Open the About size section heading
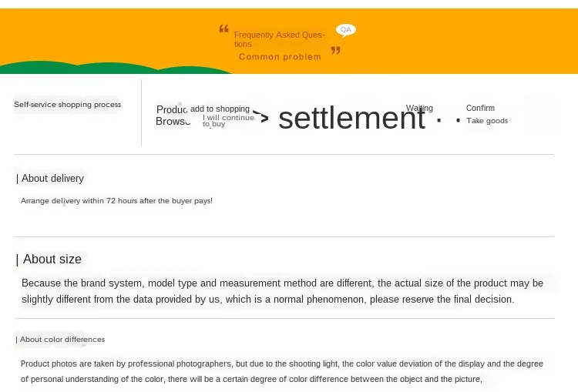The width and height of the screenshot is (578, 392). point(52,260)
